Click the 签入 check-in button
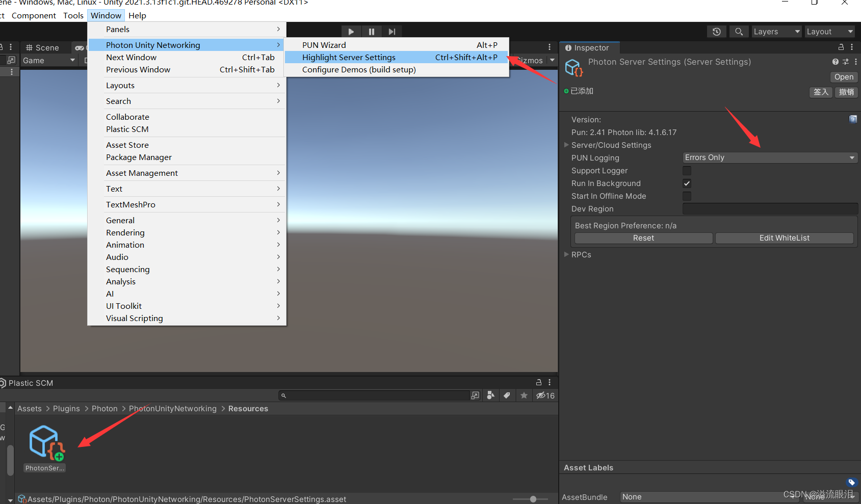Screen dimensions: 861x504 coord(821,92)
